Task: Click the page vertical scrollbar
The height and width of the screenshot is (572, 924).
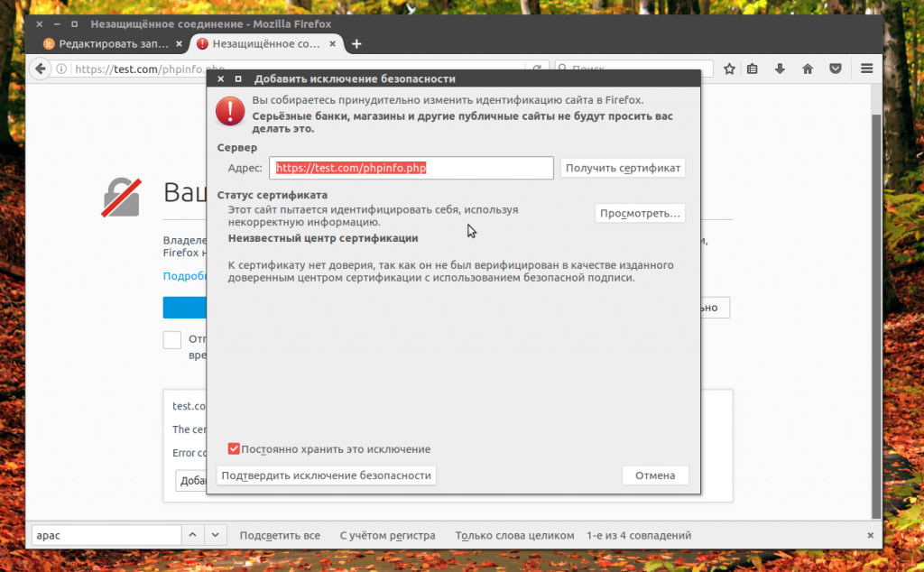Action: tap(876, 317)
